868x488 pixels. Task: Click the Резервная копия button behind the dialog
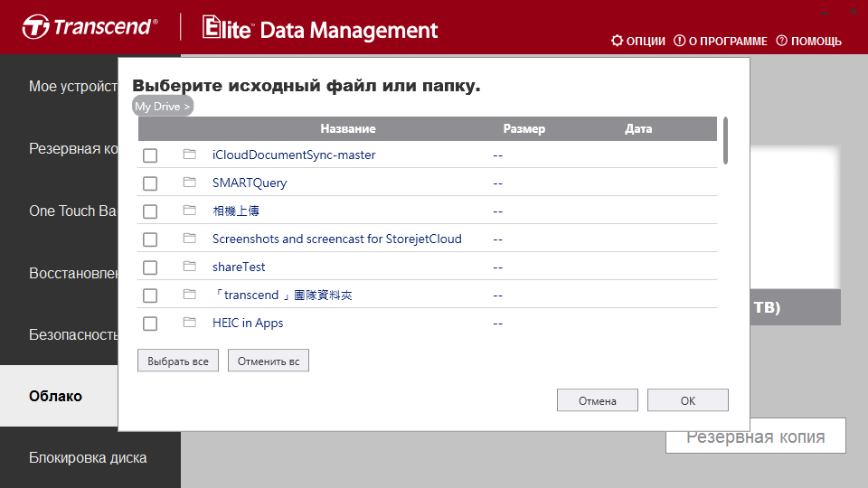(x=756, y=437)
